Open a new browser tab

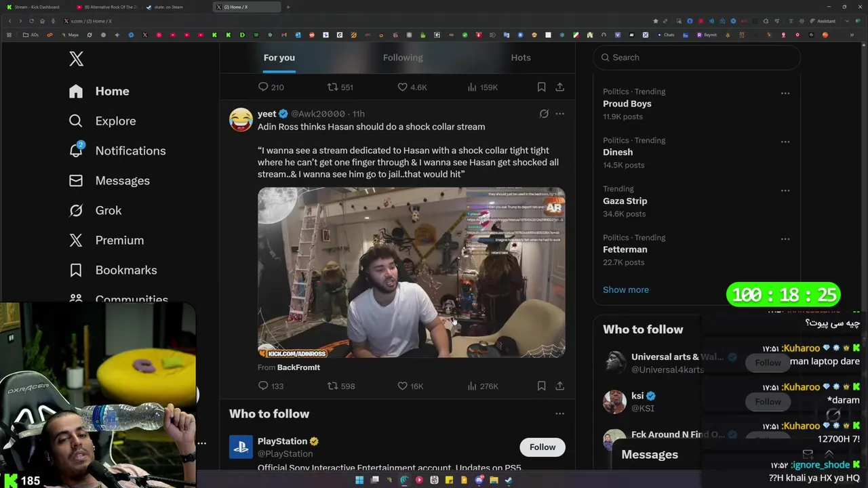pos(288,7)
